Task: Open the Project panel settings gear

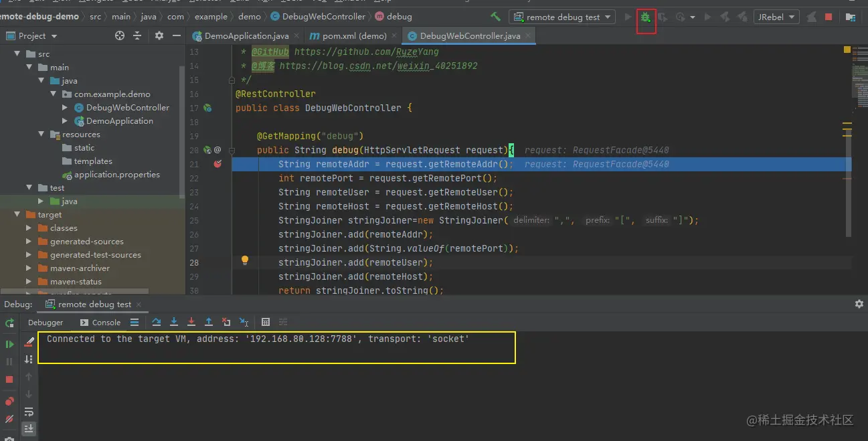Action: pyautogui.click(x=159, y=35)
